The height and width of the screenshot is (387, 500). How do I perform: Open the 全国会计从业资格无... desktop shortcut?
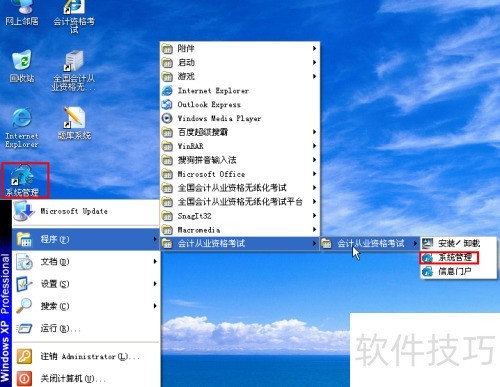pyautogui.click(x=74, y=71)
